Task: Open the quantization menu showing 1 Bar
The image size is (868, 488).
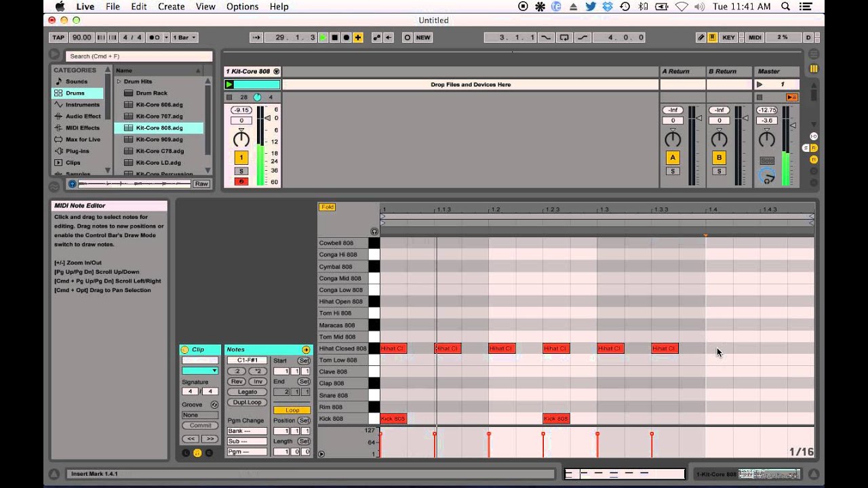Action: point(184,37)
